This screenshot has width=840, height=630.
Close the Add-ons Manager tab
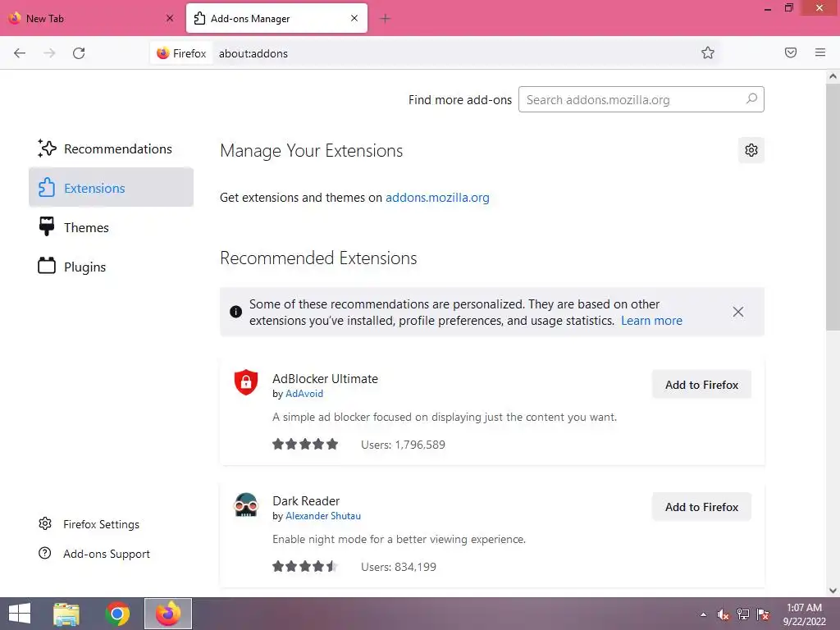(x=354, y=18)
